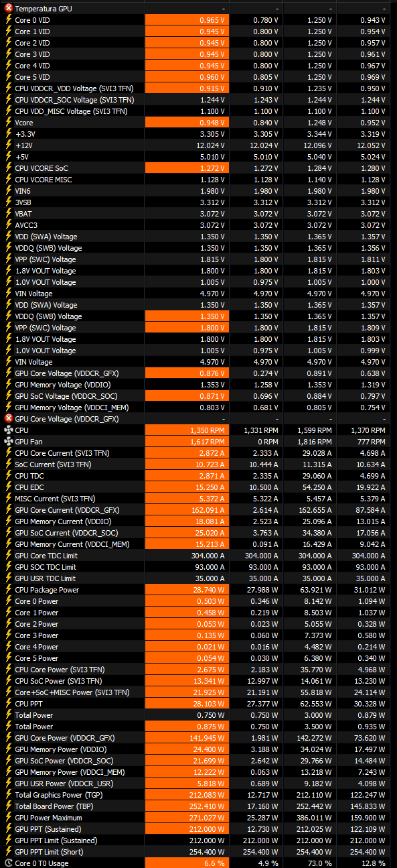Select the Core 3 Power label

pyautogui.click(x=37, y=635)
